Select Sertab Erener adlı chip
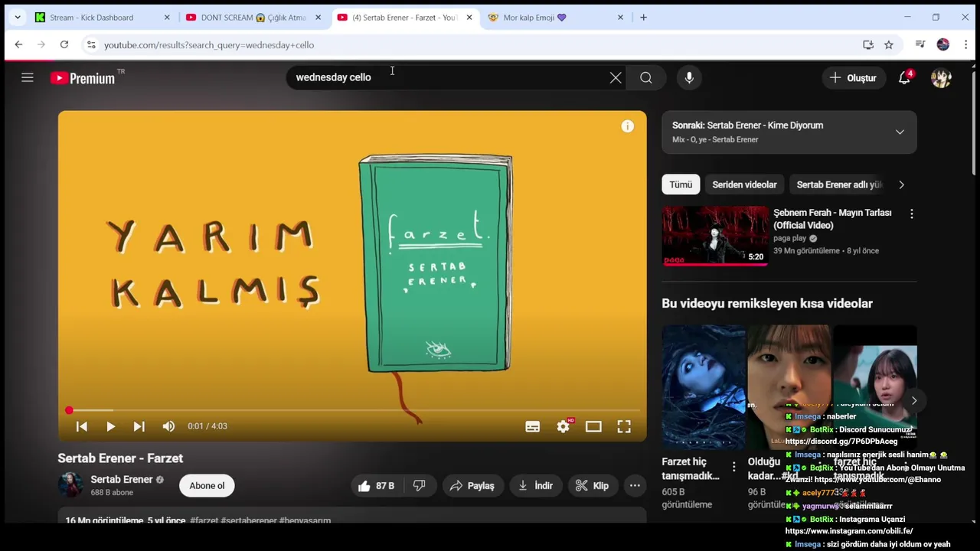 [x=837, y=184]
